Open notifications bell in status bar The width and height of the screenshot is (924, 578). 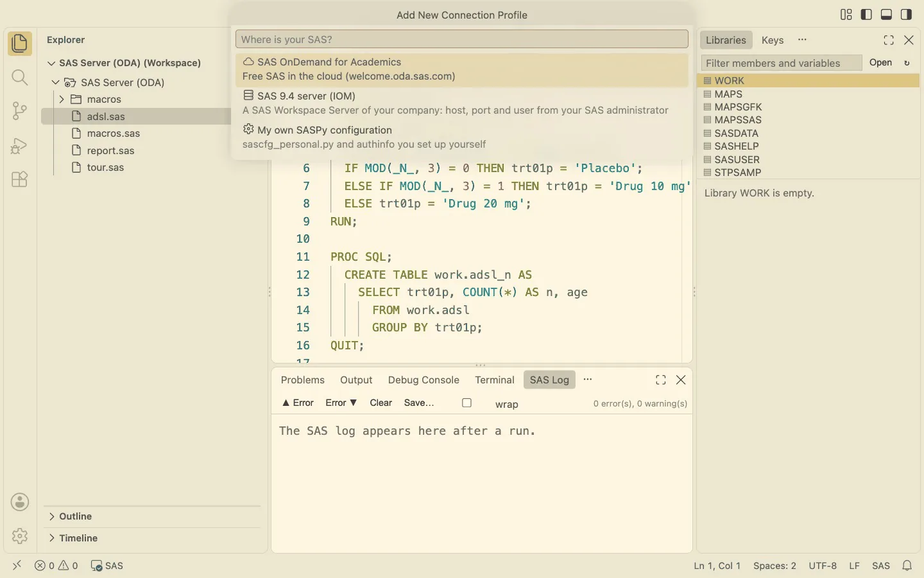pyautogui.click(x=907, y=566)
